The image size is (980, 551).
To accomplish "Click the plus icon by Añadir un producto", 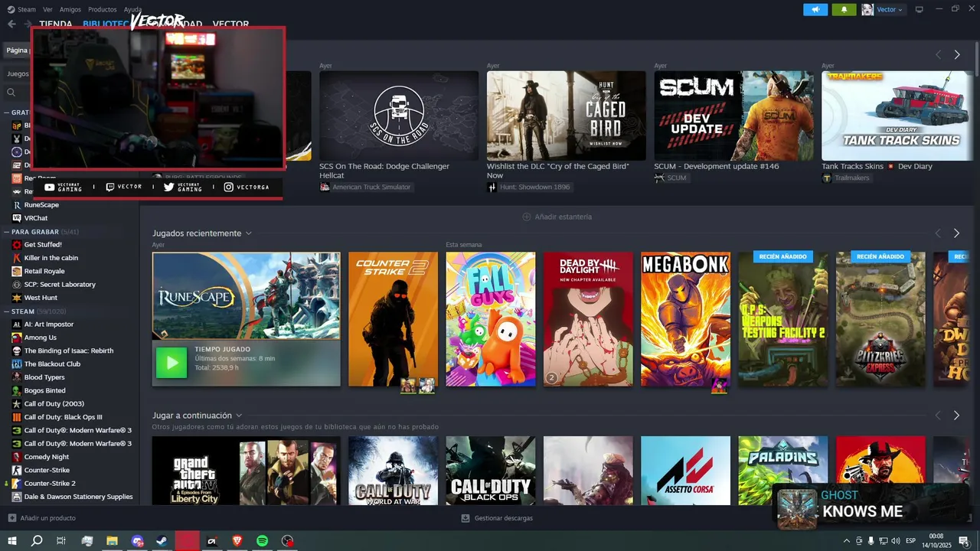I will 11,518.
